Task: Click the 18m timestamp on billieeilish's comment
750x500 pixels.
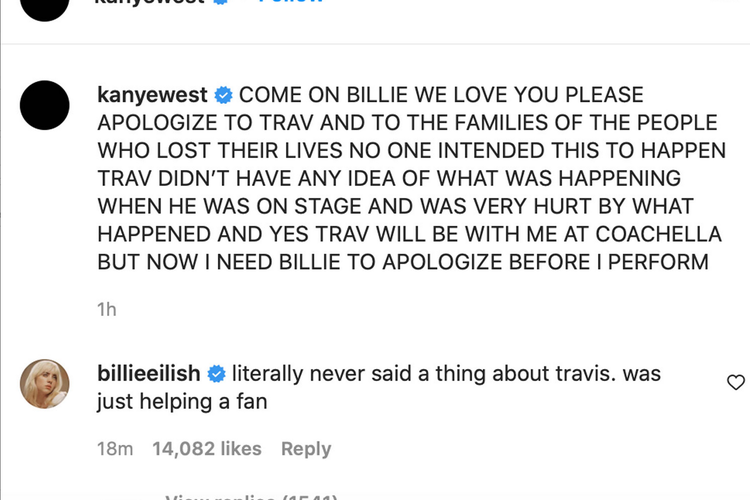Action: coord(115,449)
